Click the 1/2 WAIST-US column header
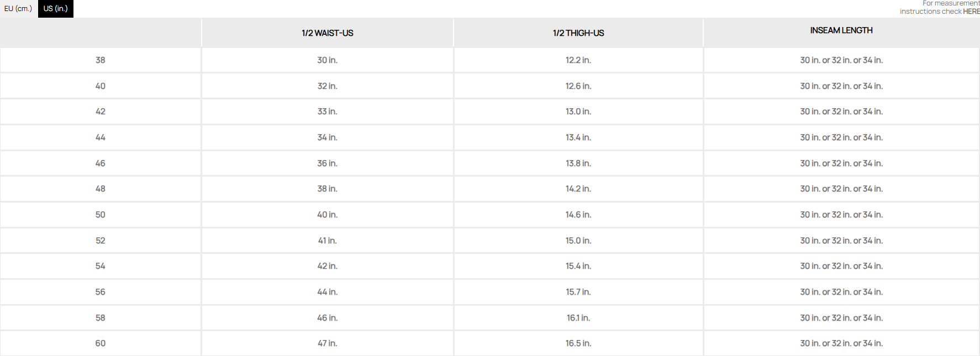980x356 pixels. [x=327, y=33]
